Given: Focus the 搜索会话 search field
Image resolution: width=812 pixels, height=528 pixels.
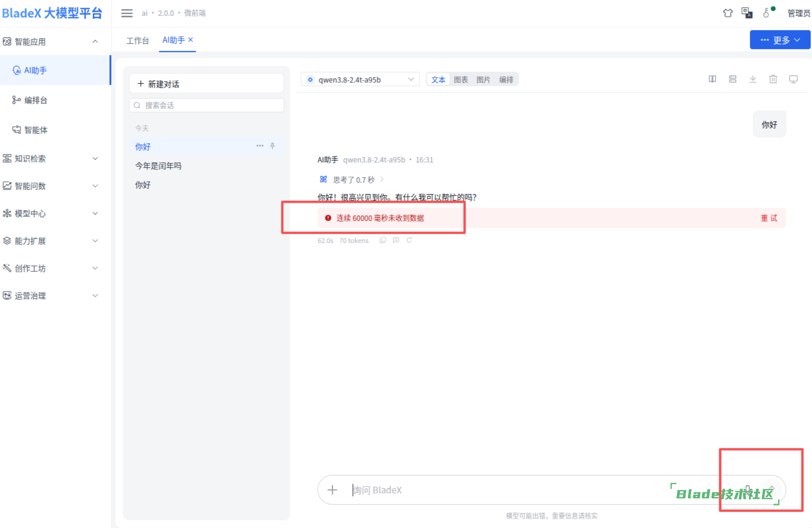Looking at the screenshot, I should pos(207,105).
